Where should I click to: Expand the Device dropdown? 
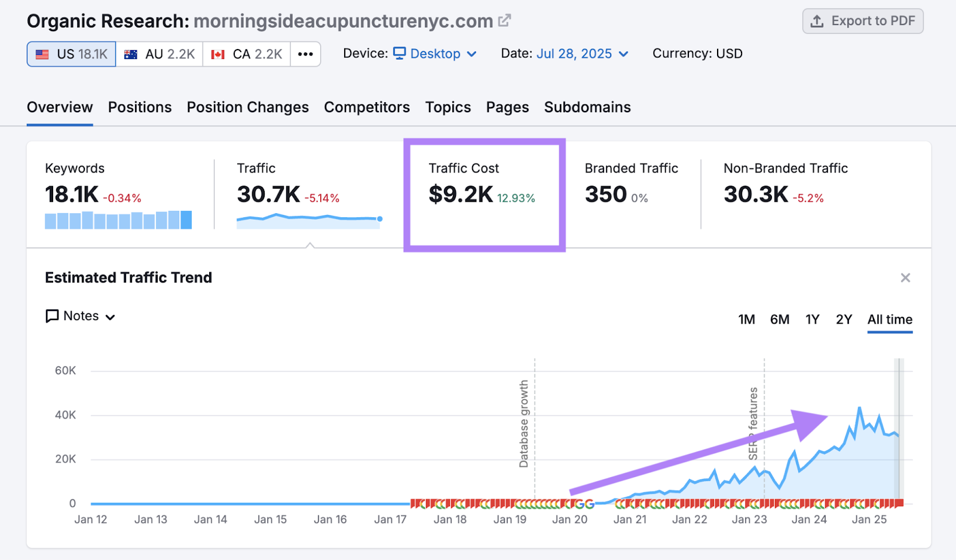473,54
